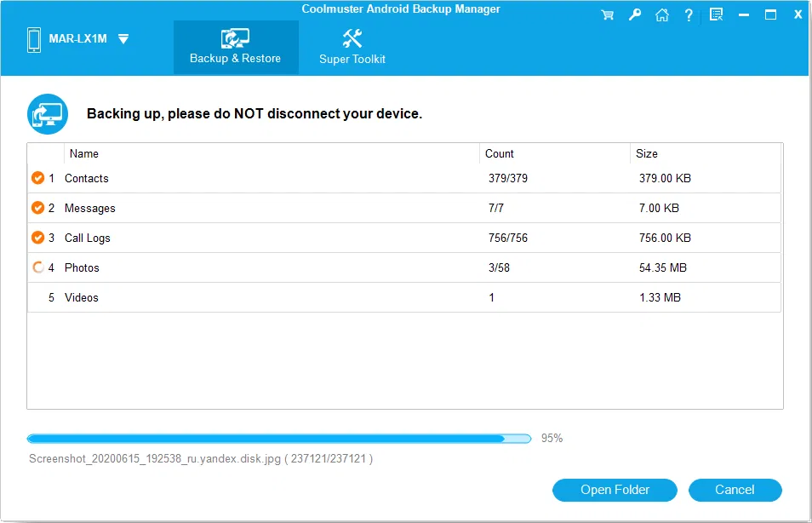Select the Videos row name
This screenshot has width=812, height=523.
[82, 297]
